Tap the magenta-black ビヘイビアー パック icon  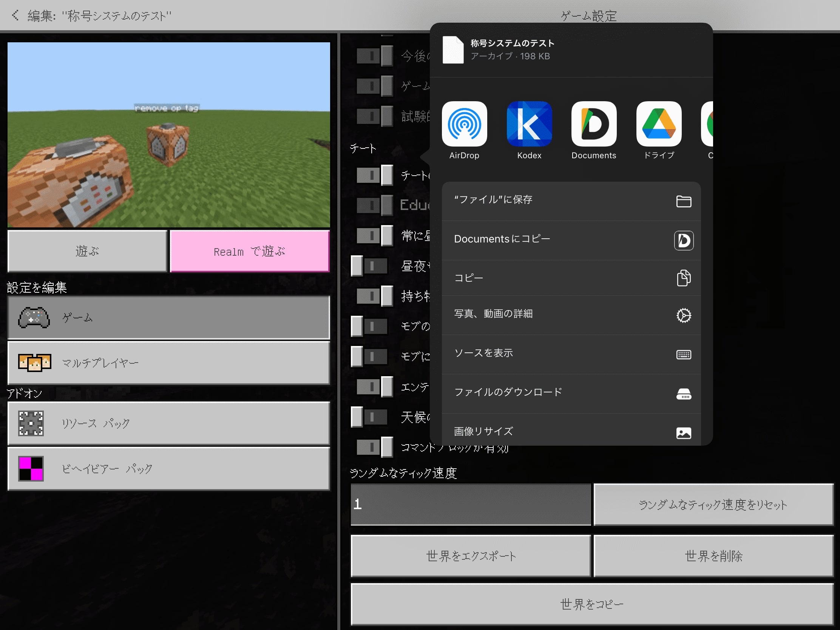pyautogui.click(x=31, y=469)
